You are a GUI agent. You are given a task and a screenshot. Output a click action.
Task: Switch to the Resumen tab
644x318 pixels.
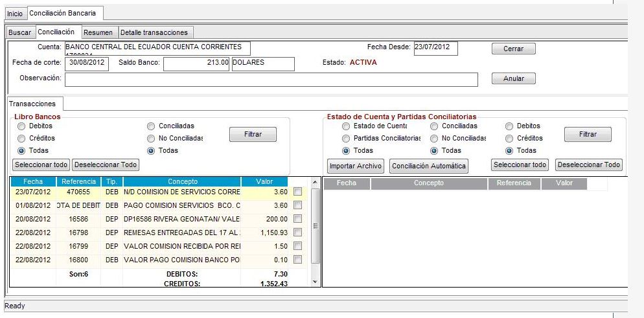tap(100, 32)
